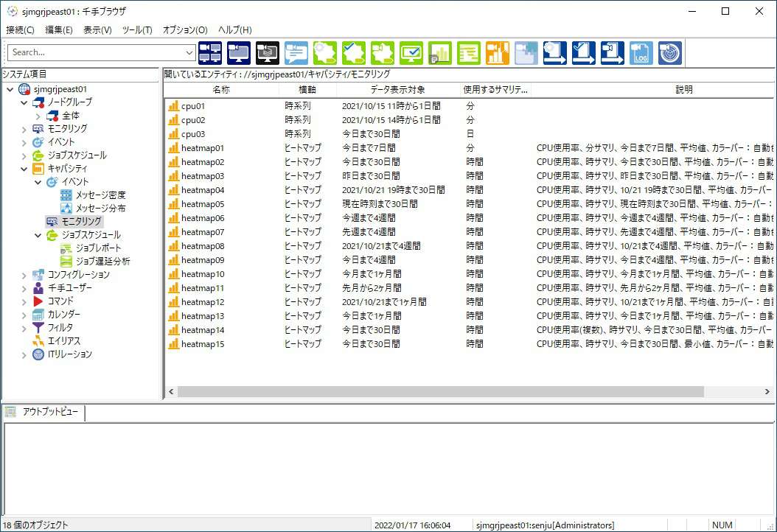Click the pale blue staircase toolbar icon
This screenshot has height=532, width=777.
526,53
